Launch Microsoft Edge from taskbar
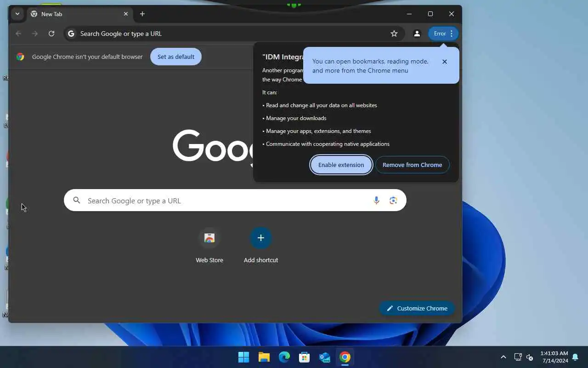 284,357
